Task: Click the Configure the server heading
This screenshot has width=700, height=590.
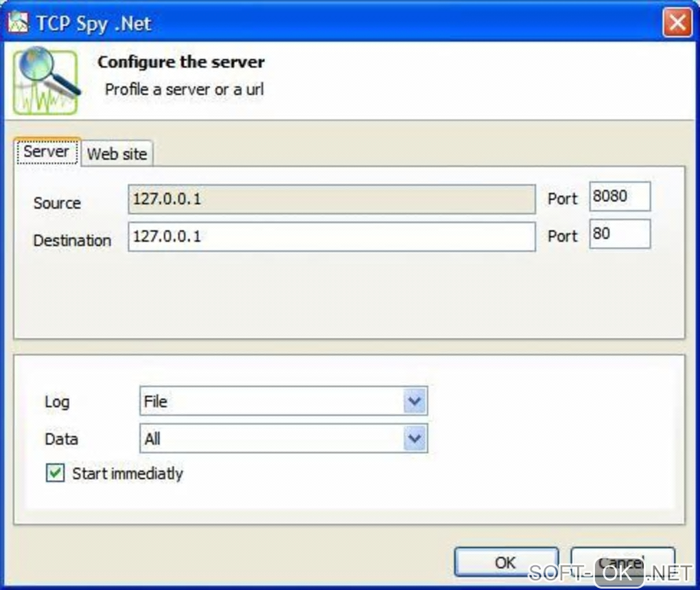Action: click(180, 62)
